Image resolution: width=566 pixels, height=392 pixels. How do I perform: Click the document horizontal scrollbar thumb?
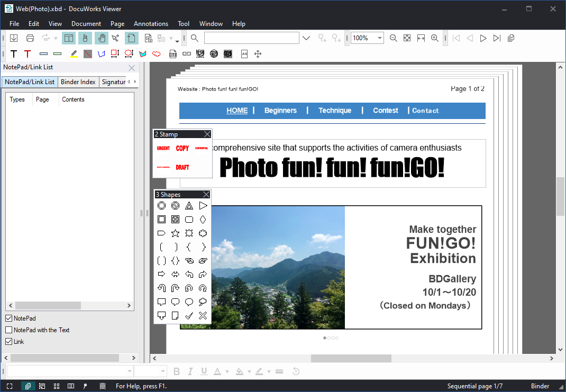pyautogui.click(x=351, y=359)
